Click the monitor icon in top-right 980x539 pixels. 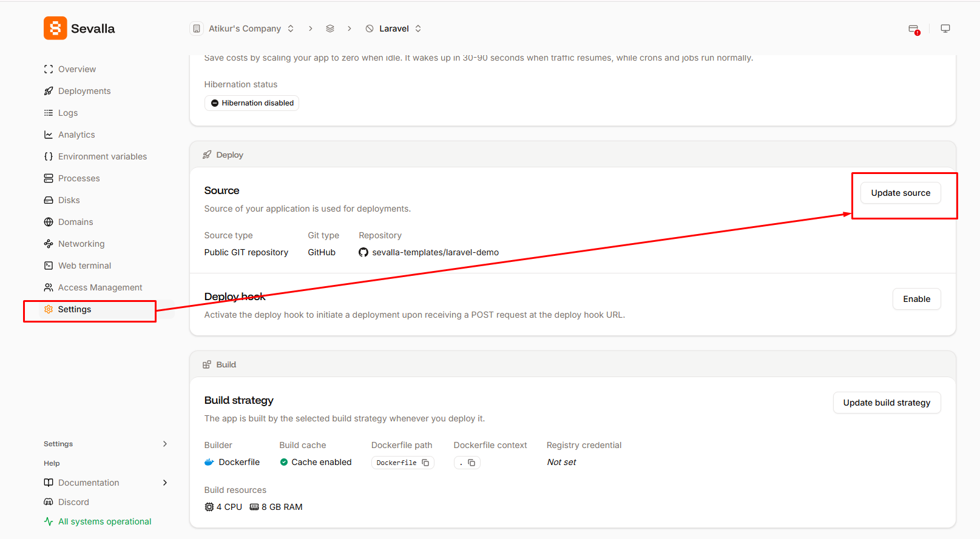pyautogui.click(x=945, y=28)
